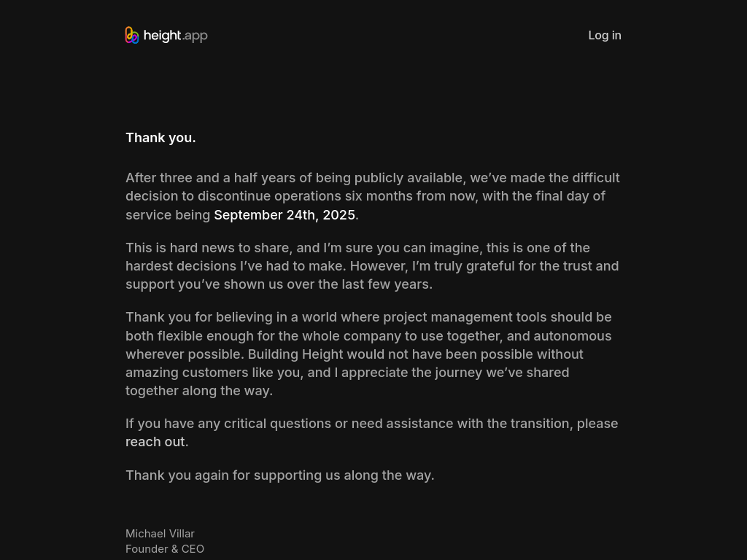The width and height of the screenshot is (747, 560).
Task: Click the colorful Height logo icon
Action: pos(132,35)
